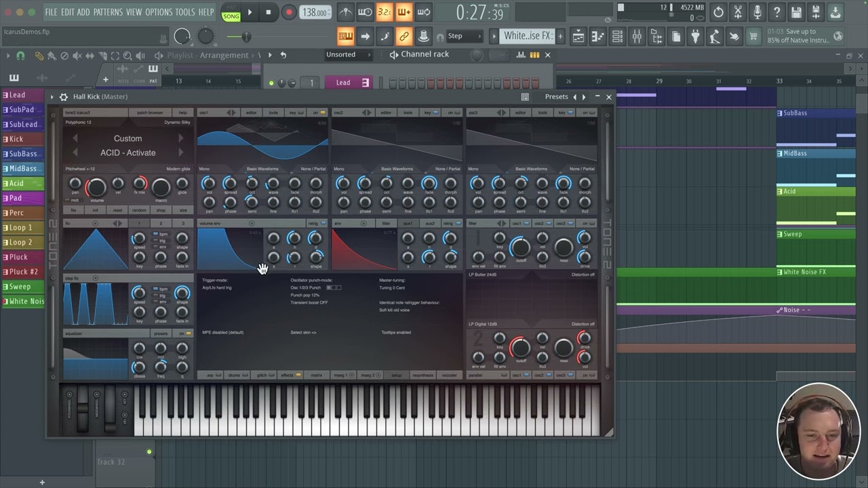Viewport: 868px width, 488px height.
Task: Click the shopping cart icon in toolbar
Action: coord(753,37)
